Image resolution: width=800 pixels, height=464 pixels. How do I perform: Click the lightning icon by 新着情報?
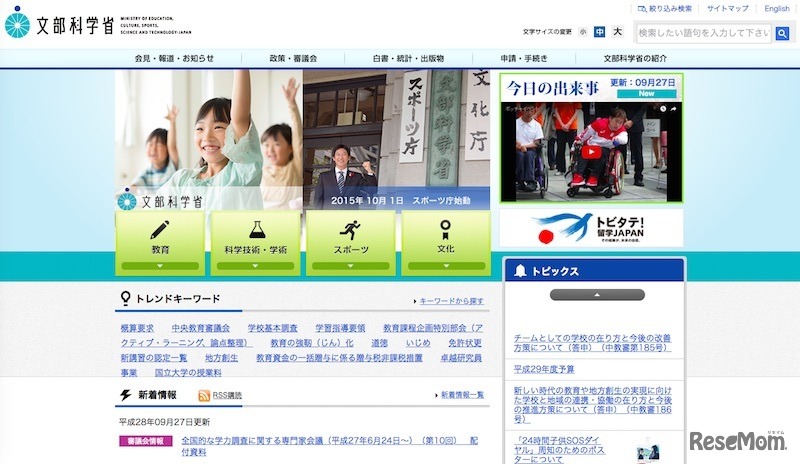pyautogui.click(x=126, y=395)
